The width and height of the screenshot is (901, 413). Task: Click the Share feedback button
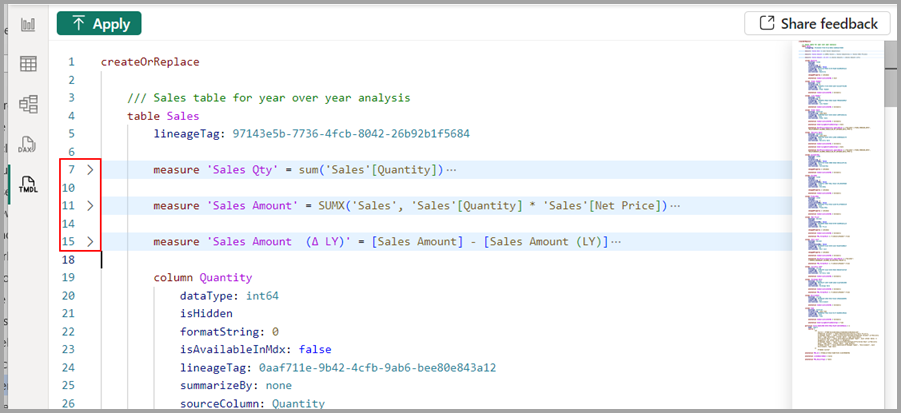pyautogui.click(x=817, y=23)
